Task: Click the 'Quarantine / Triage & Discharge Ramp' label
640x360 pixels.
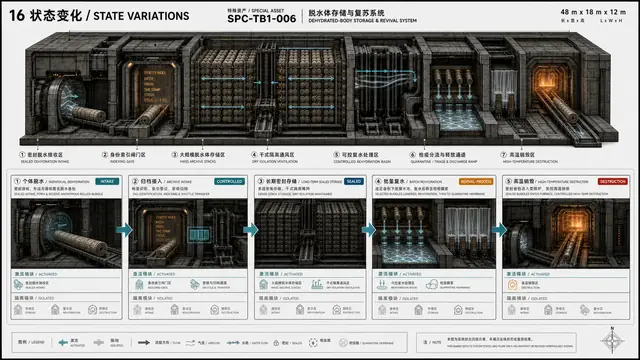Action: coord(444,158)
